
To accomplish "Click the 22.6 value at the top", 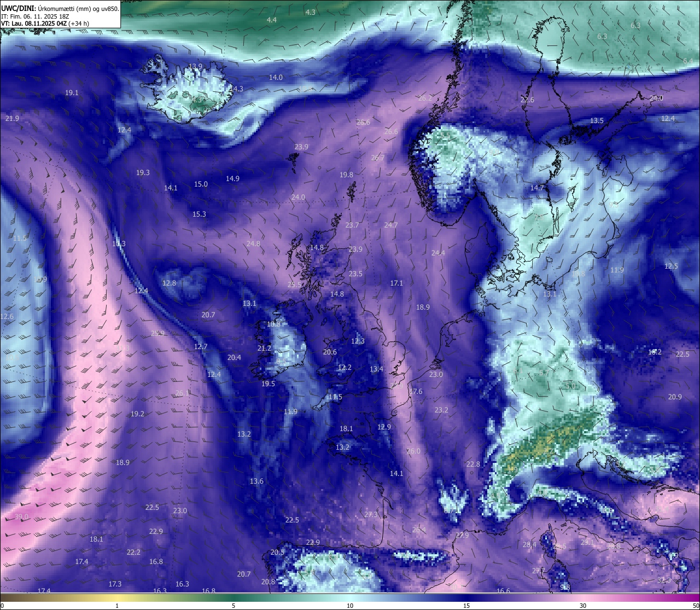I will tap(527, 100).
